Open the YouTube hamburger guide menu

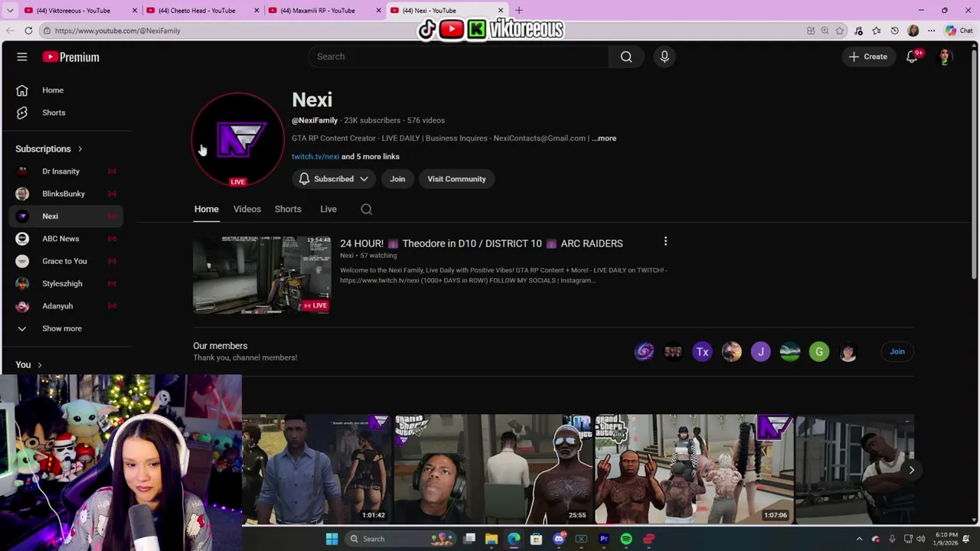[22, 57]
